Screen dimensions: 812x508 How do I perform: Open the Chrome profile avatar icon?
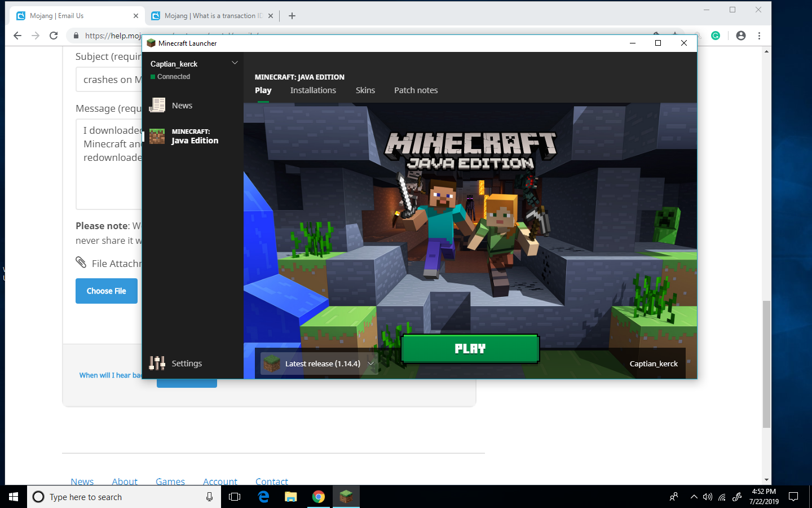point(741,36)
